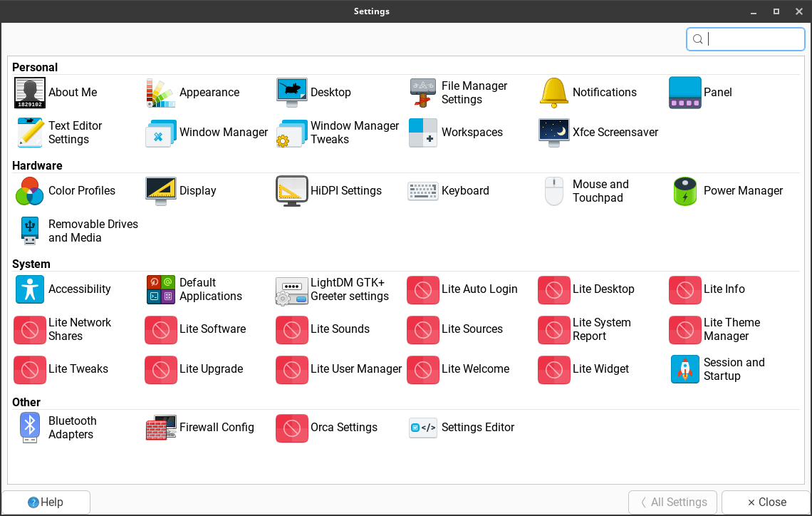Open the Appearance settings icon
This screenshot has width=812, height=516.
coord(160,93)
